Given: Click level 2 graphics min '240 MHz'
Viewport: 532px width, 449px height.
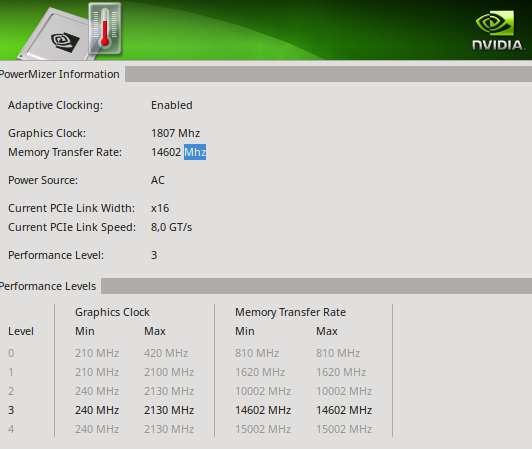Looking at the screenshot, I should [97, 391].
